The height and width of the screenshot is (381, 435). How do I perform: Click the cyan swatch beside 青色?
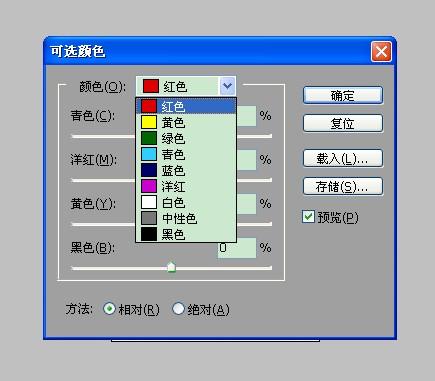(149, 154)
